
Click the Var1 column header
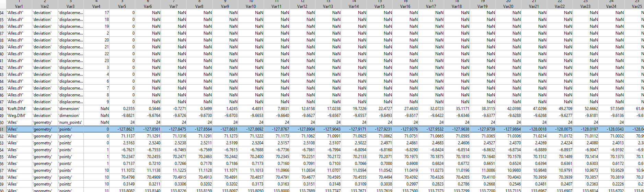19,6
